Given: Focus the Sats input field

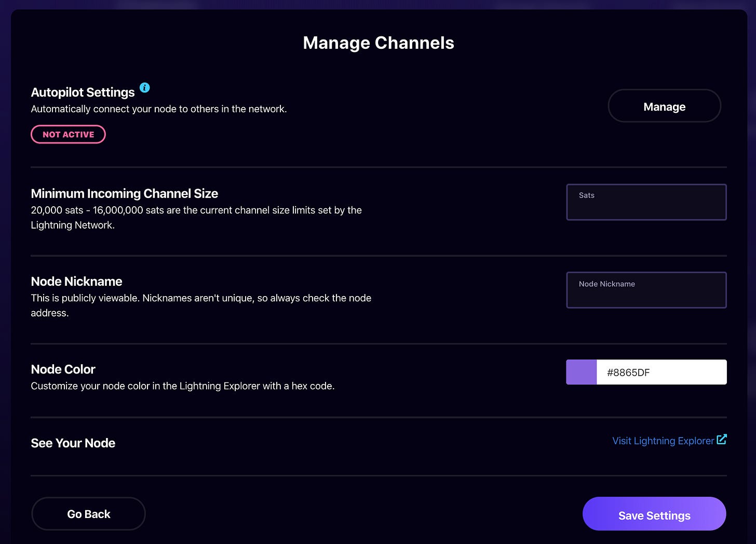Looking at the screenshot, I should tap(646, 203).
